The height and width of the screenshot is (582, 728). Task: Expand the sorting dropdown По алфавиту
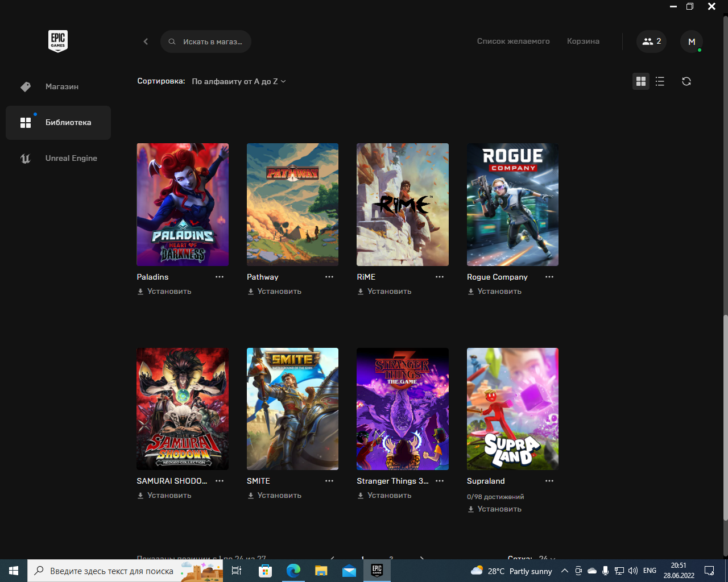[x=239, y=81]
